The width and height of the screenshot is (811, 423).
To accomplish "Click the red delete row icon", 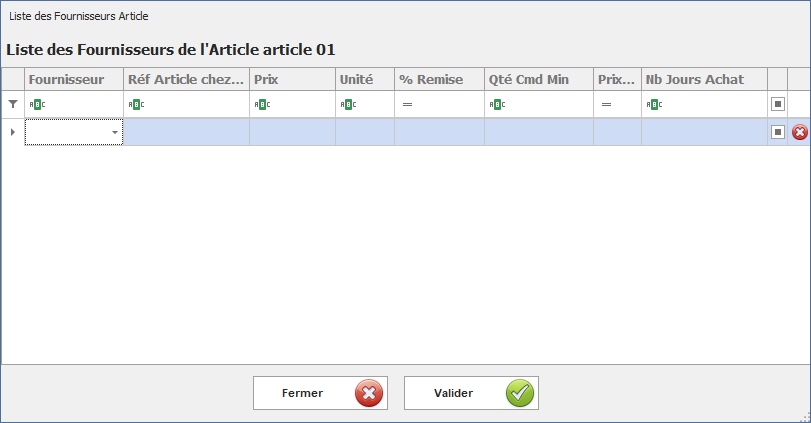I will pyautogui.click(x=799, y=132).
